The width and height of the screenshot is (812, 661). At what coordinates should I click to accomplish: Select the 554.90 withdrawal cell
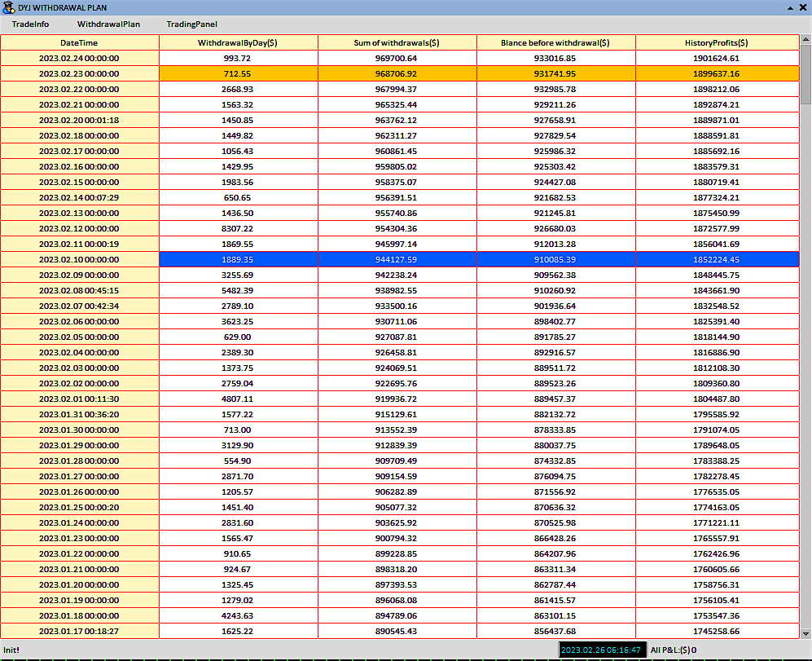point(238,460)
